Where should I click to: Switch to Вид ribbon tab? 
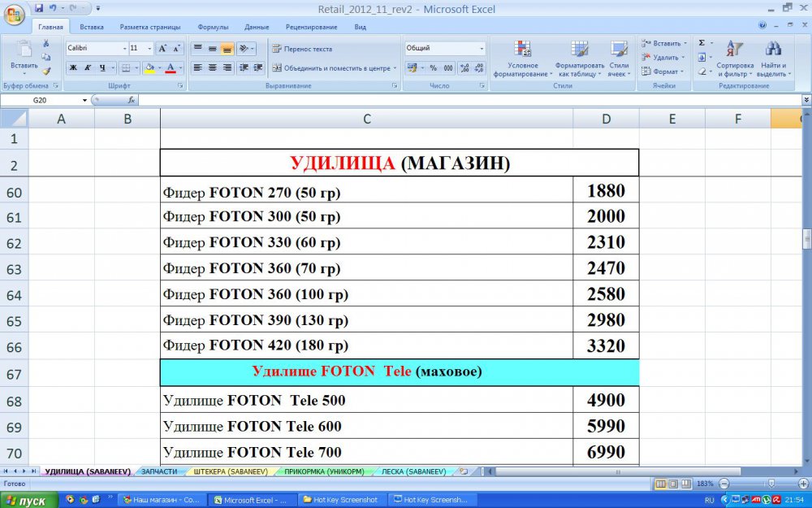[360, 27]
